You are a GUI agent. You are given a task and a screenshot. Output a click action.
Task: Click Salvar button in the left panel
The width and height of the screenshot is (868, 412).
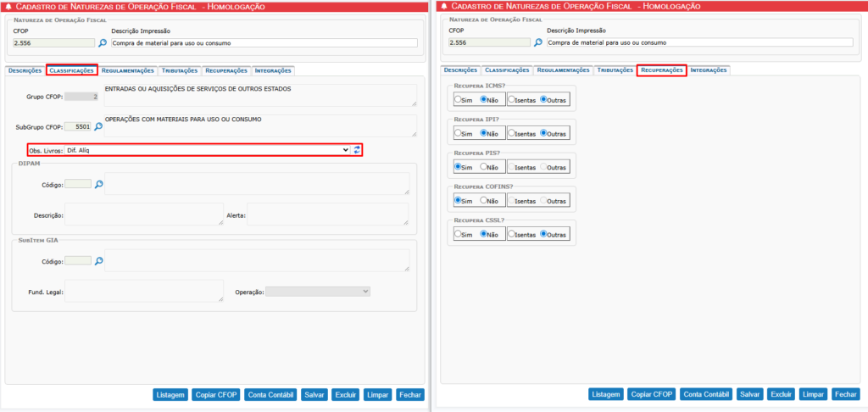(314, 394)
